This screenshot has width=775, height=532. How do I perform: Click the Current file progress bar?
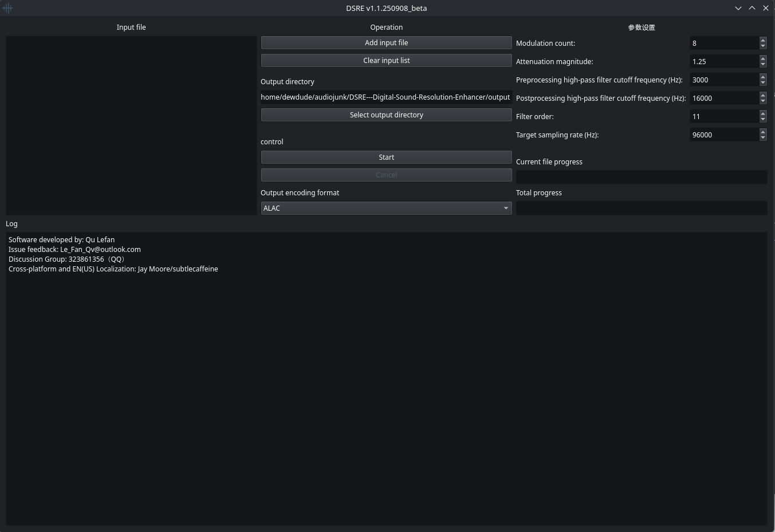pyautogui.click(x=641, y=178)
